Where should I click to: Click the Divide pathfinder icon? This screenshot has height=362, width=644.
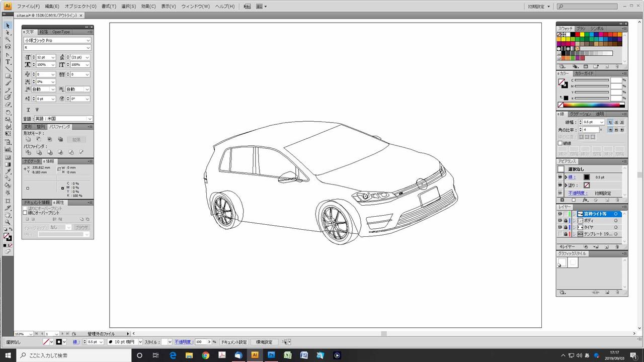pyautogui.click(x=28, y=152)
